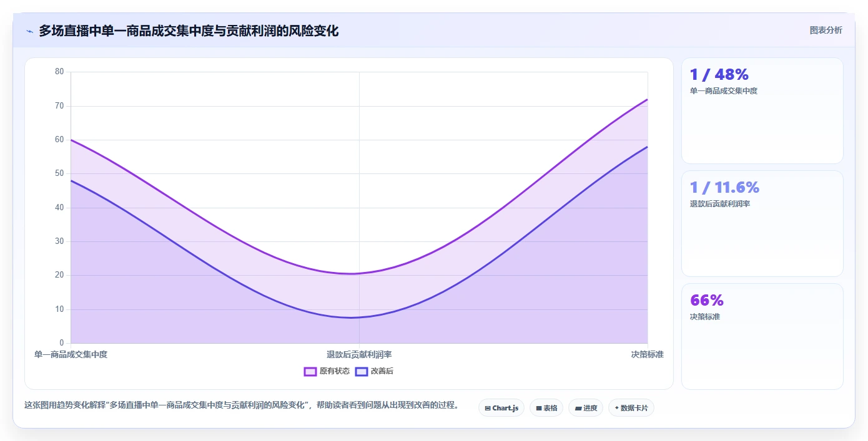Select the 1 / 48% metric card
This screenshot has height=441, width=868.
coord(762,111)
